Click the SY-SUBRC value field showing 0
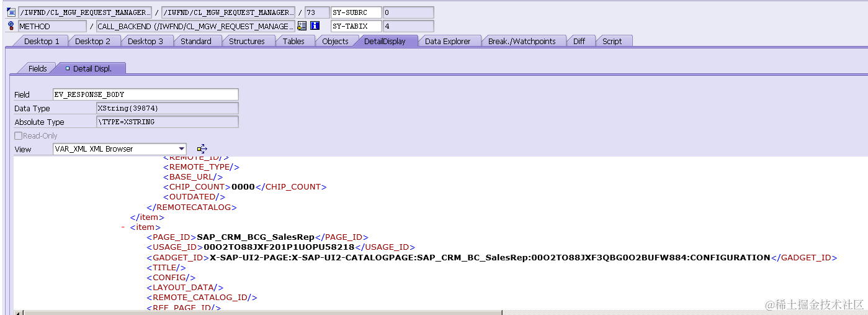Screen dimensions: 868x315 408,12
